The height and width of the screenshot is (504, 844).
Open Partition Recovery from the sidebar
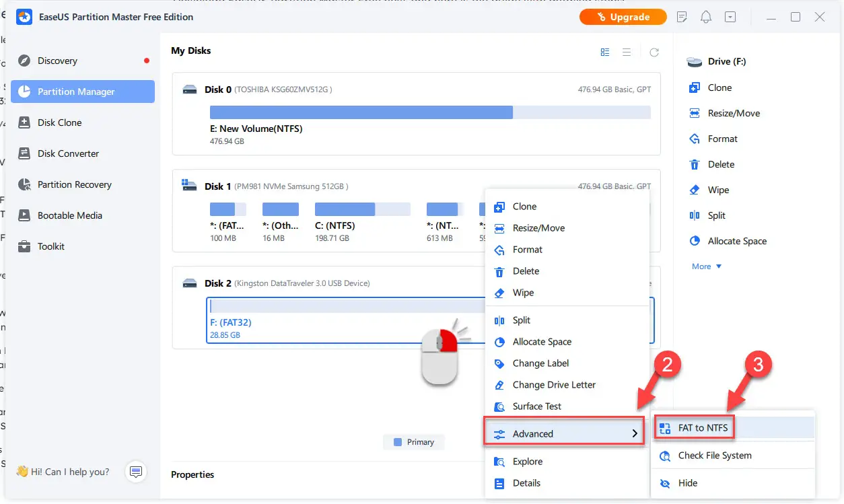coord(83,184)
